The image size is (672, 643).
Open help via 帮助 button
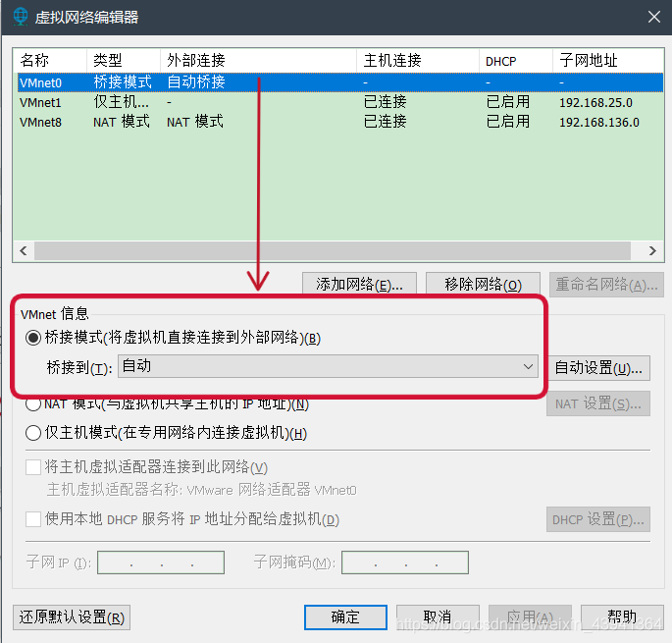click(621, 617)
